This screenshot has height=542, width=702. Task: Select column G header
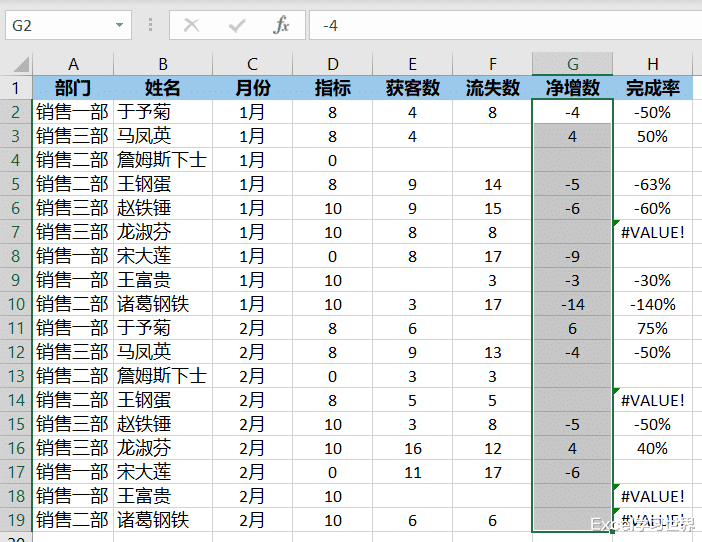[x=573, y=64]
